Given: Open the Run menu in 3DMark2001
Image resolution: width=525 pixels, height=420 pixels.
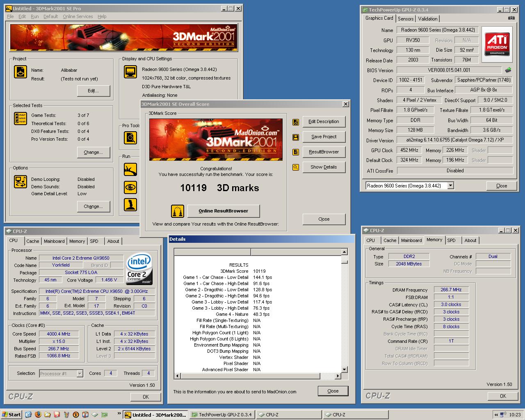Looking at the screenshot, I should (35, 16).
